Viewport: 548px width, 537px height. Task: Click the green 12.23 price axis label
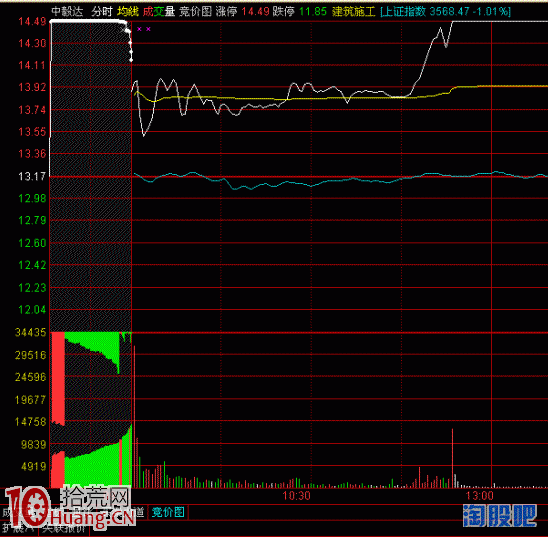(x=32, y=288)
